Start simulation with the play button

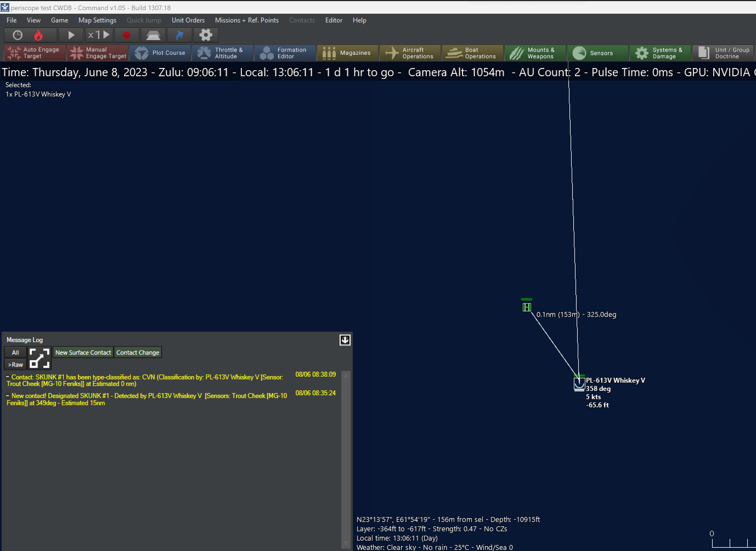click(71, 35)
